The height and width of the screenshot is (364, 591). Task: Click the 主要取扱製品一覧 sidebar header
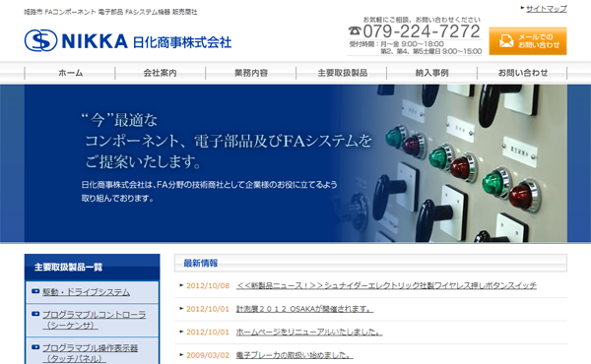click(x=92, y=268)
